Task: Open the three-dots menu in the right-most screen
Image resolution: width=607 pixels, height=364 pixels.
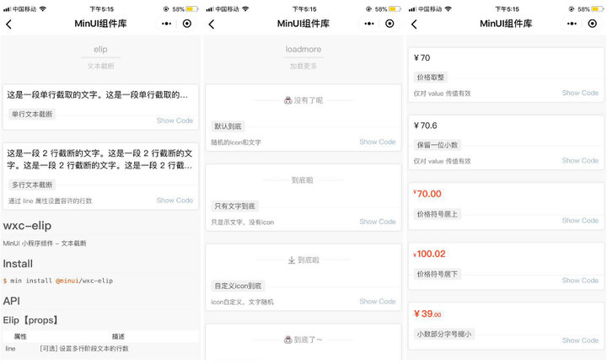Action: tap(572, 24)
